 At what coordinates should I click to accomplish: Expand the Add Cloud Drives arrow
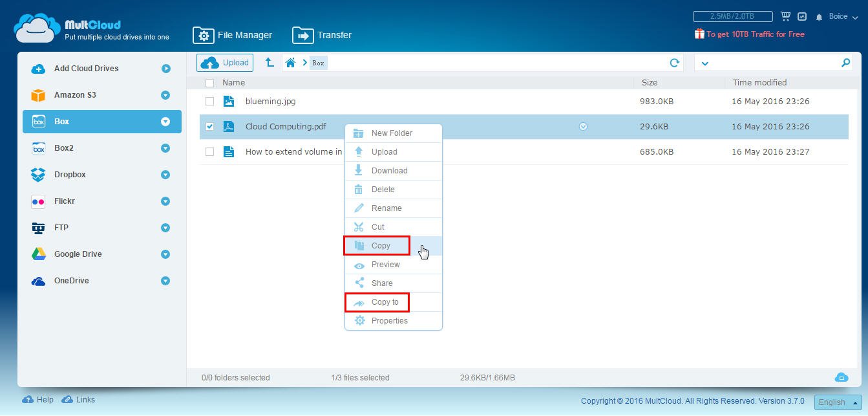pos(166,69)
